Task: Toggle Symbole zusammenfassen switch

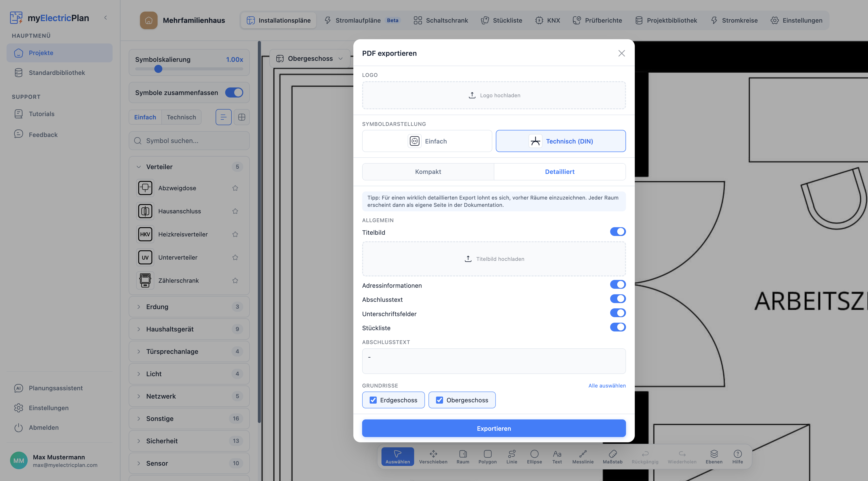Action: [234, 93]
